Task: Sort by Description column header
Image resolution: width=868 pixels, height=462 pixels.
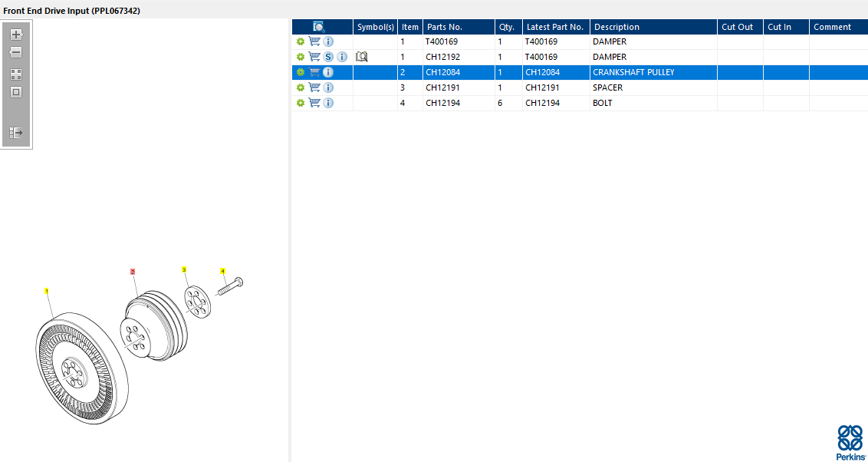Action: (654, 27)
